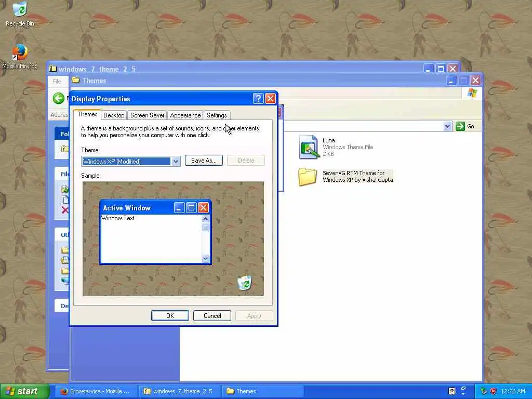Maximize the windows_7_theme_2_5 window
This screenshot has height=399, width=532.
(441, 69)
